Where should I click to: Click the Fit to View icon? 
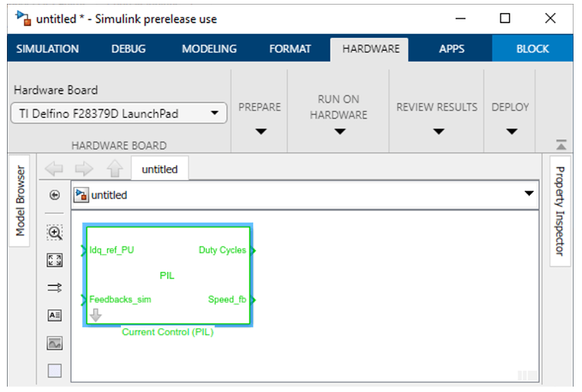[55, 260]
